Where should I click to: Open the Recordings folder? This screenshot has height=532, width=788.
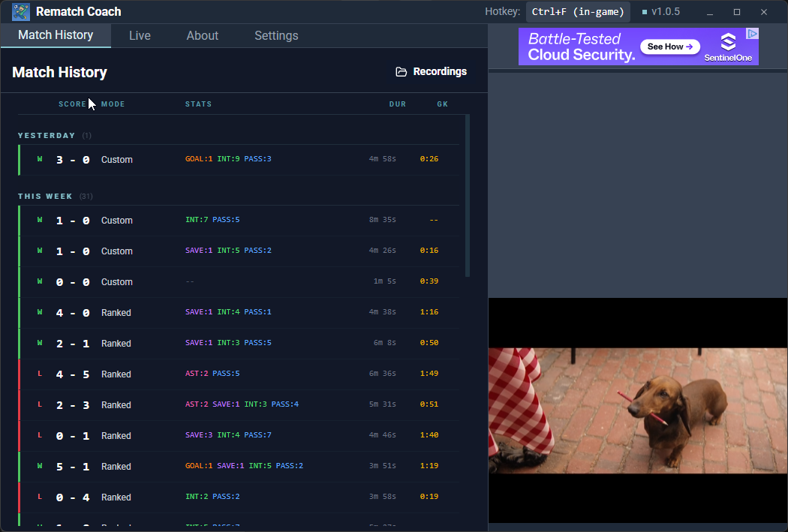pyautogui.click(x=438, y=71)
